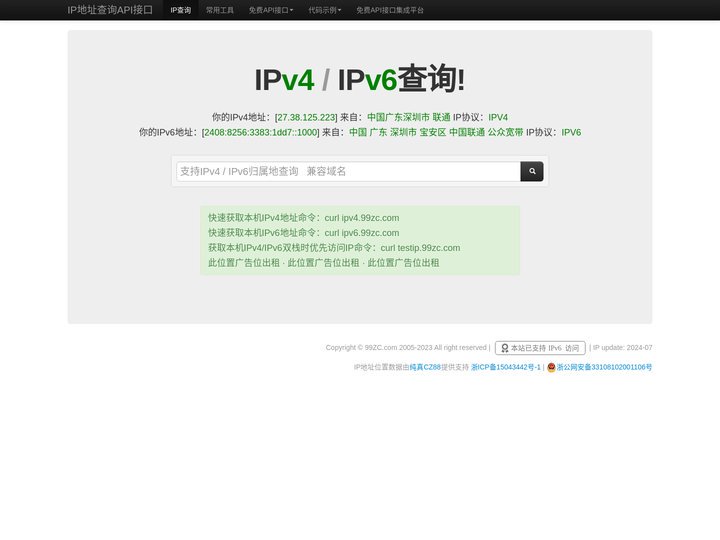The width and height of the screenshot is (720, 540).
Task: Click the curl ipv6.99zc.com command line
Action: 304,233
